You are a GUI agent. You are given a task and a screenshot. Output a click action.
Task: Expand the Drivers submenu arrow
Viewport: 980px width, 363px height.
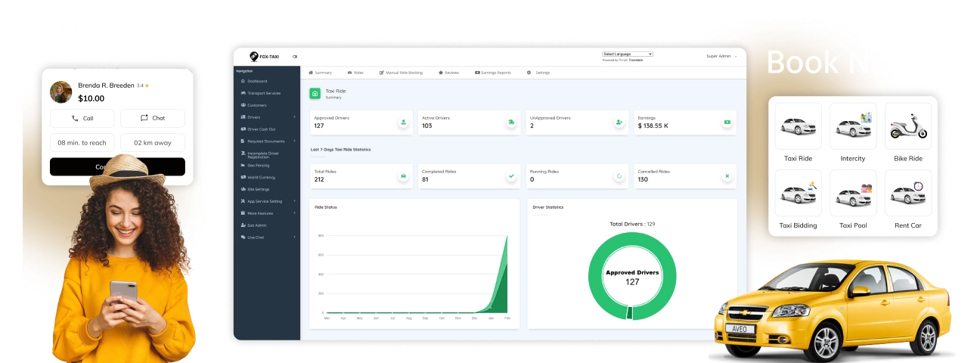point(295,117)
